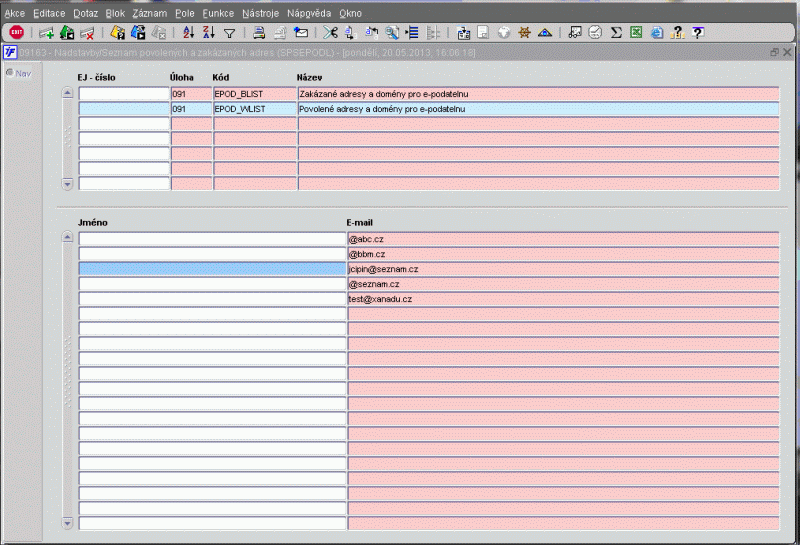Click EJ - číslo field in EPOD_BLIST row
The image size is (800, 545).
[x=124, y=94]
